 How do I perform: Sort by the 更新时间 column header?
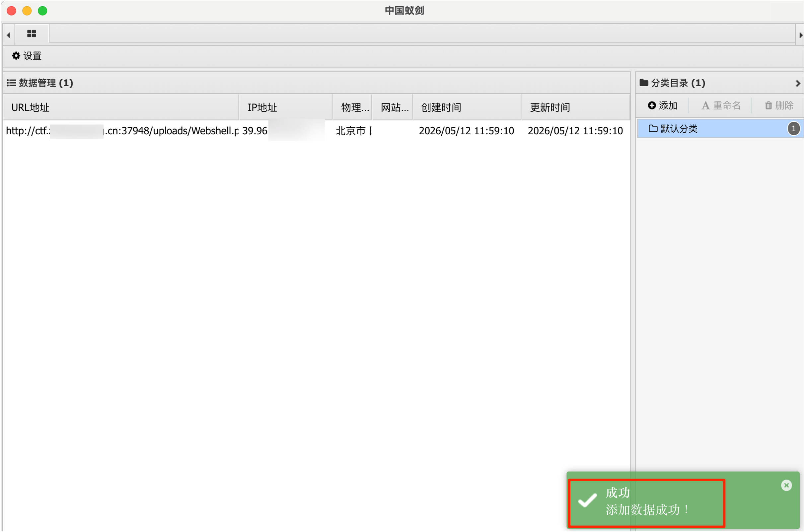click(x=576, y=107)
